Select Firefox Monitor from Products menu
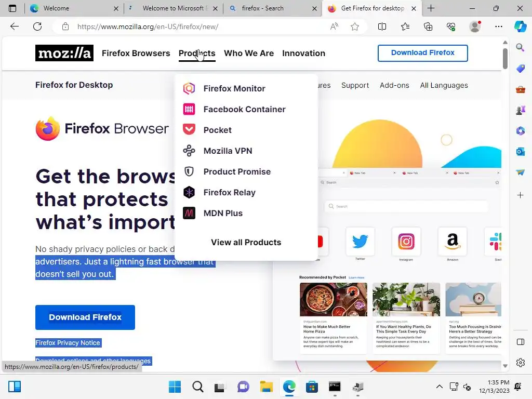 click(x=234, y=88)
